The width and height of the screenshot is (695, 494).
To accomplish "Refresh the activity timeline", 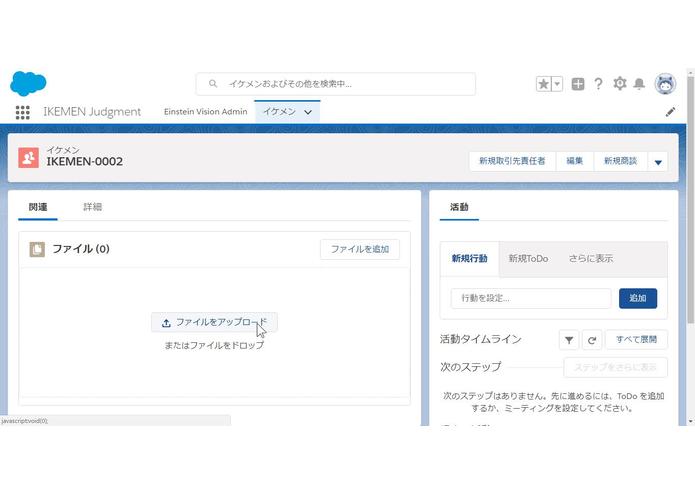I will 592,340.
